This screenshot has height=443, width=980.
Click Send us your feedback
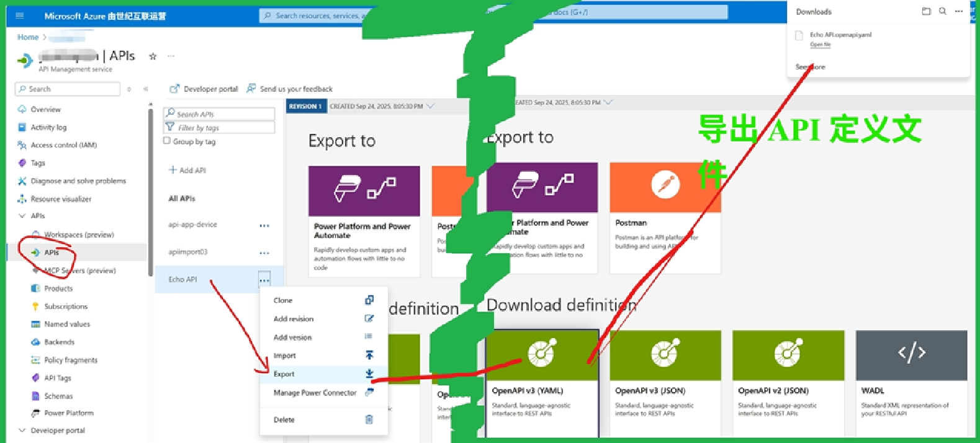coord(290,89)
